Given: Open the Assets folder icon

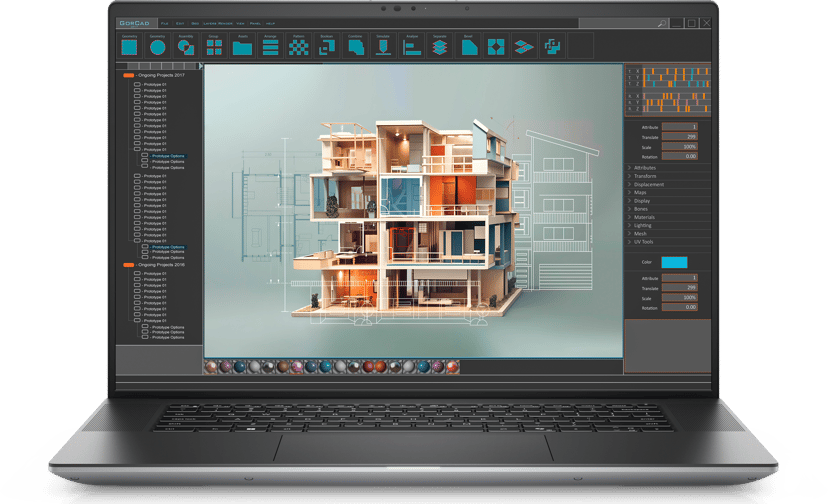Looking at the screenshot, I should coord(242,48).
